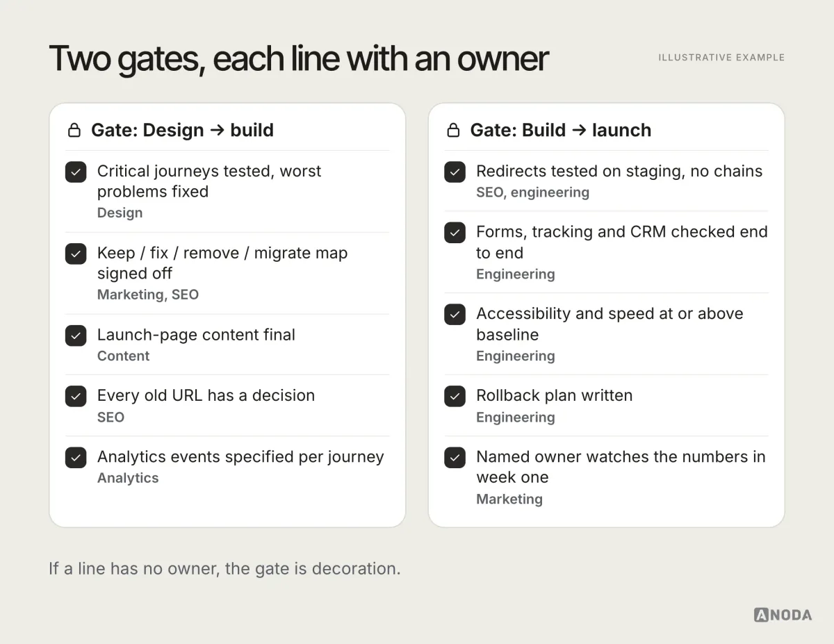Click the footer line about gate being decoration
Image resolution: width=834 pixels, height=644 pixels.
point(224,569)
